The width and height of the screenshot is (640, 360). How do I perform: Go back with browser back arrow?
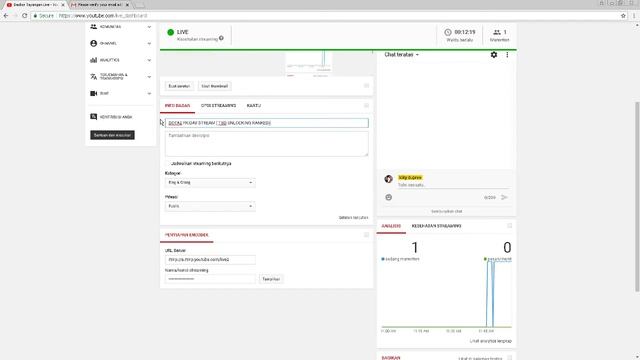6,16
